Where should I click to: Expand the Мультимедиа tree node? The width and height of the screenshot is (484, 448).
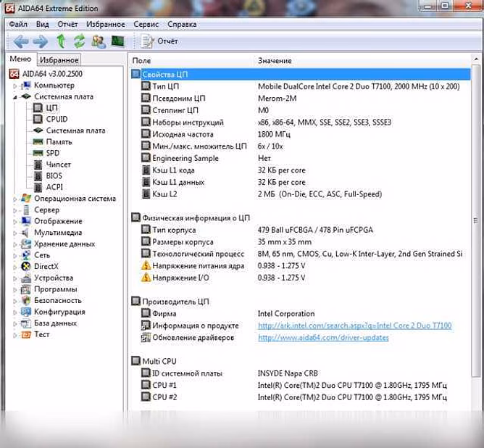point(14,233)
